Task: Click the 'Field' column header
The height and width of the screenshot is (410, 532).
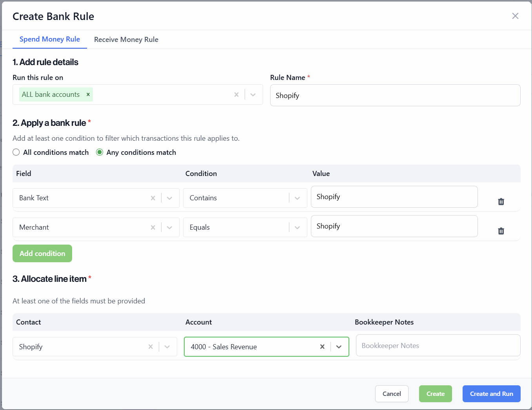Action: pyautogui.click(x=24, y=173)
